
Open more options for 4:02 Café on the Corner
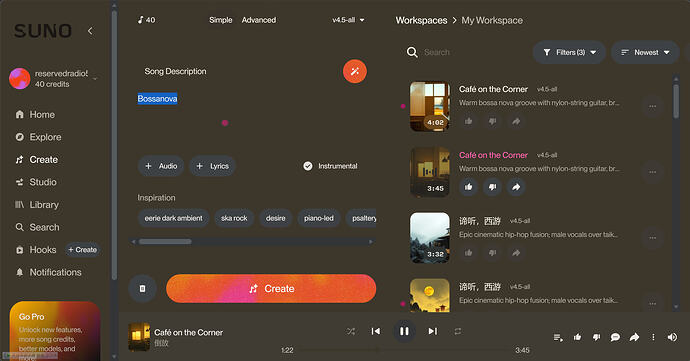click(653, 106)
